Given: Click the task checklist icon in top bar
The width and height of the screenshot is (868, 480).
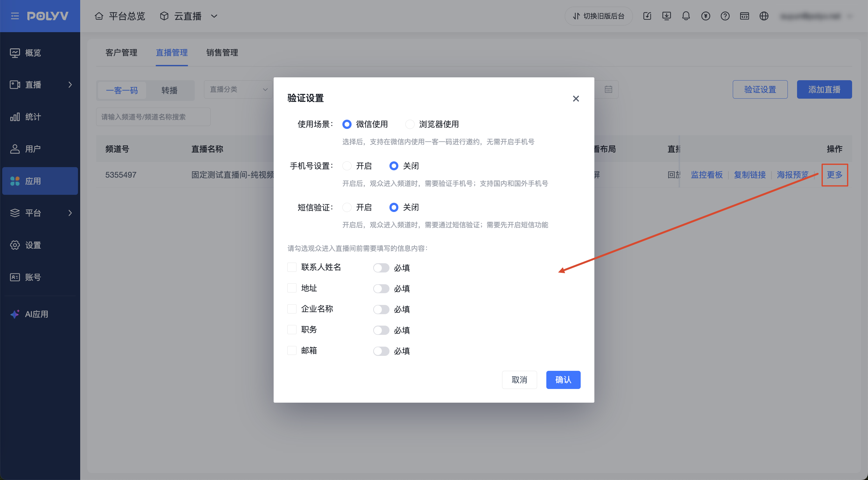Looking at the screenshot, I should (647, 16).
